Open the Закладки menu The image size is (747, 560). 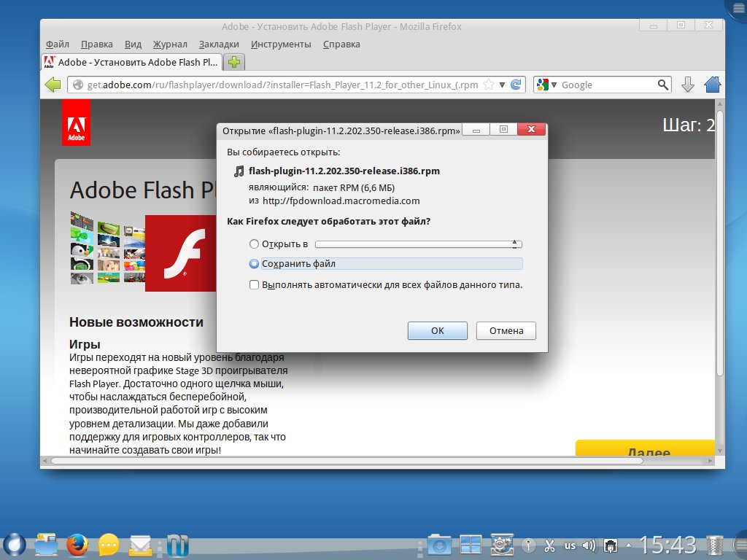219,44
